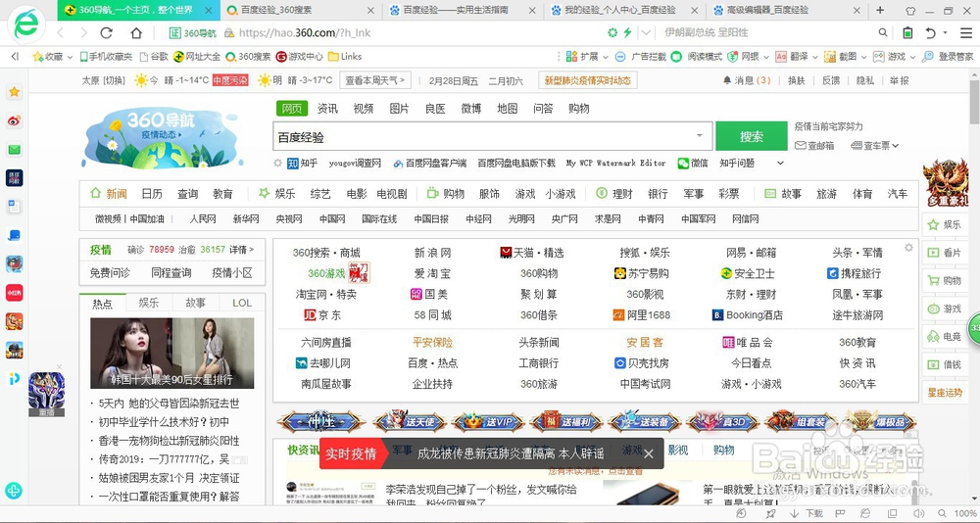The height and width of the screenshot is (523, 980).
Task: Open the yellow star favorites icon in left sidebar
Action: 14,92
